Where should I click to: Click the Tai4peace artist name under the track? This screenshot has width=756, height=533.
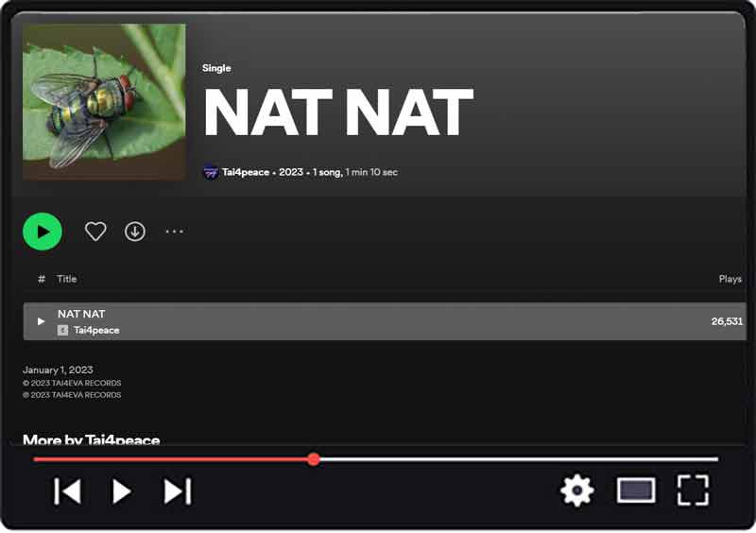[96, 330]
